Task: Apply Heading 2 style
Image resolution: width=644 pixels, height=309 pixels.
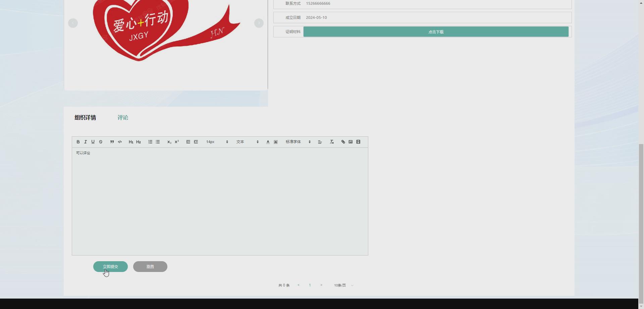Action: (139, 142)
